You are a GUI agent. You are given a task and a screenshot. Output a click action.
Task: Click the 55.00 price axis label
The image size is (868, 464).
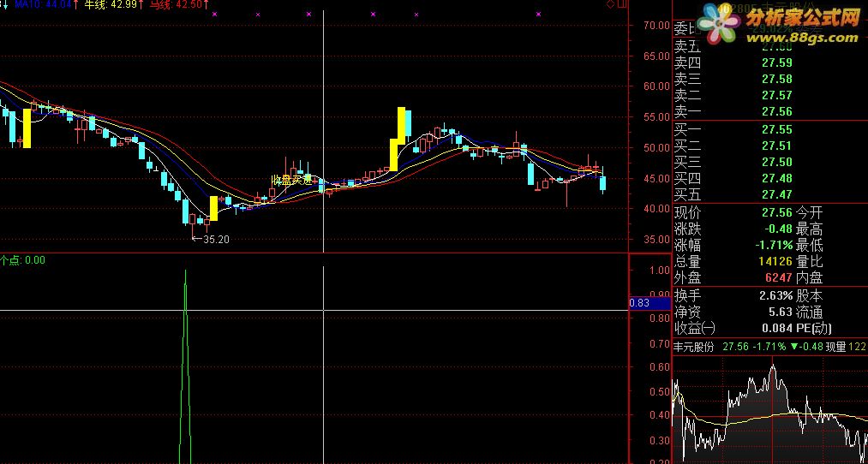tap(657, 117)
